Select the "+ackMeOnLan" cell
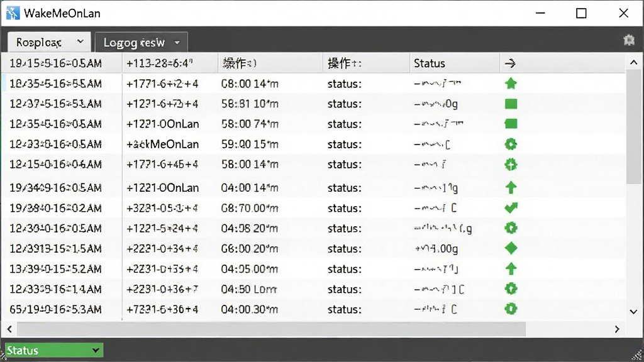644x362 pixels. click(163, 145)
